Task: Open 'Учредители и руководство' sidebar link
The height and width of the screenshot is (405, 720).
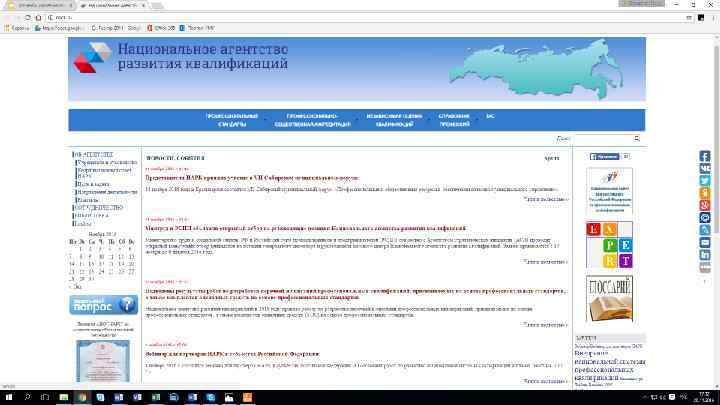Action: pos(107,162)
